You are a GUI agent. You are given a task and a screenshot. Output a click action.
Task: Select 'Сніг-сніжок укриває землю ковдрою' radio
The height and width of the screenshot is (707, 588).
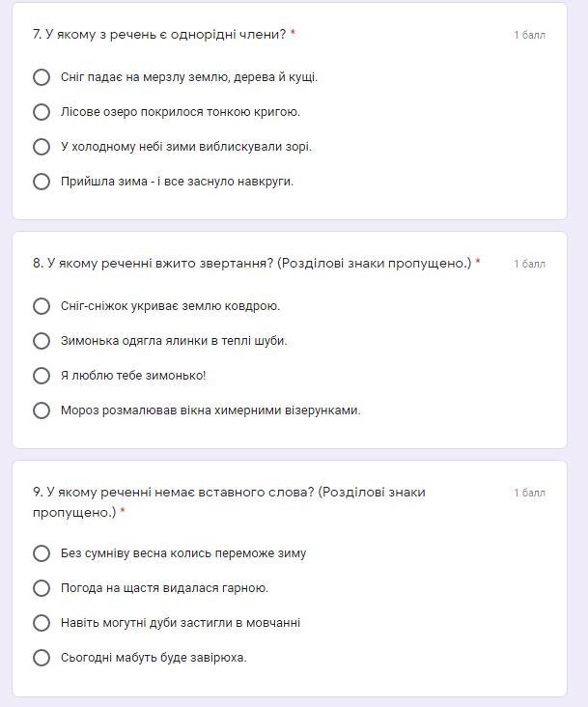[x=42, y=306]
